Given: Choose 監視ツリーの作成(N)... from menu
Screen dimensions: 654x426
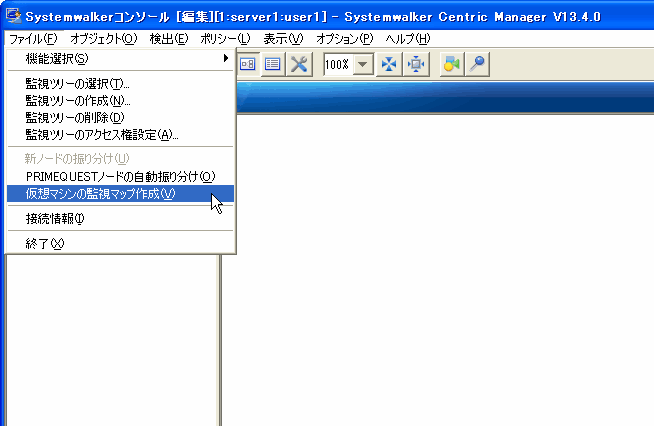Looking at the screenshot, I should pos(121,101).
